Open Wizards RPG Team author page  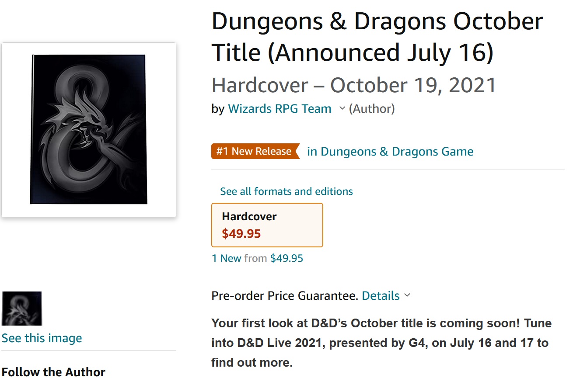click(280, 108)
